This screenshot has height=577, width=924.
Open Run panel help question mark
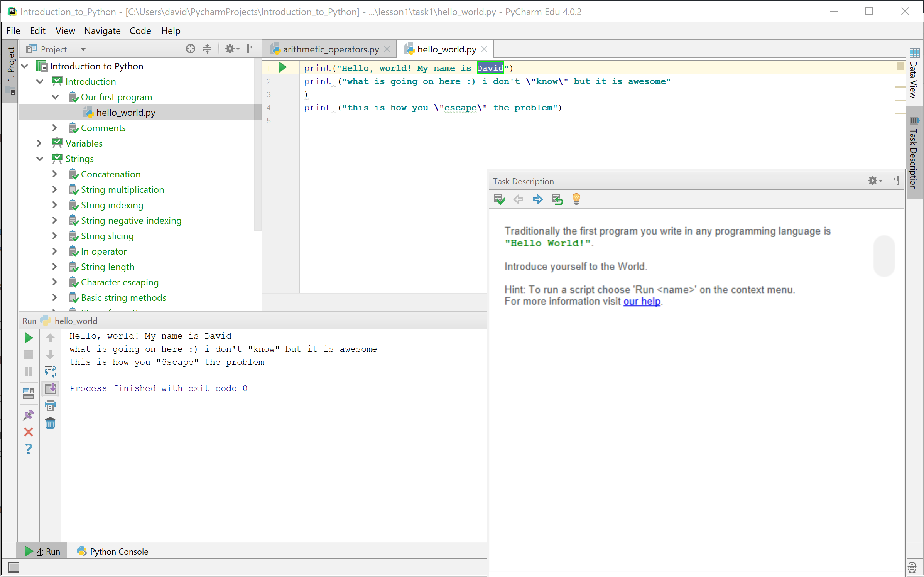coord(29,449)
